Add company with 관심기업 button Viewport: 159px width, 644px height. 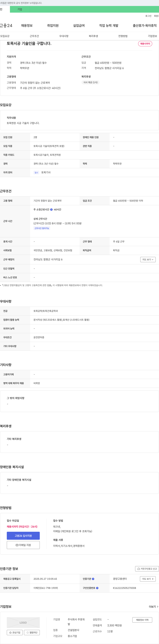coord(15,633)
